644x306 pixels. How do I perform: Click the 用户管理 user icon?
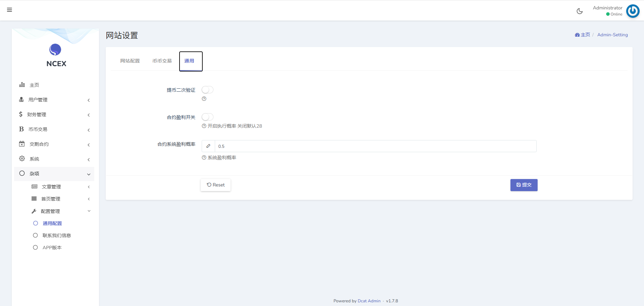click(21, 99)
